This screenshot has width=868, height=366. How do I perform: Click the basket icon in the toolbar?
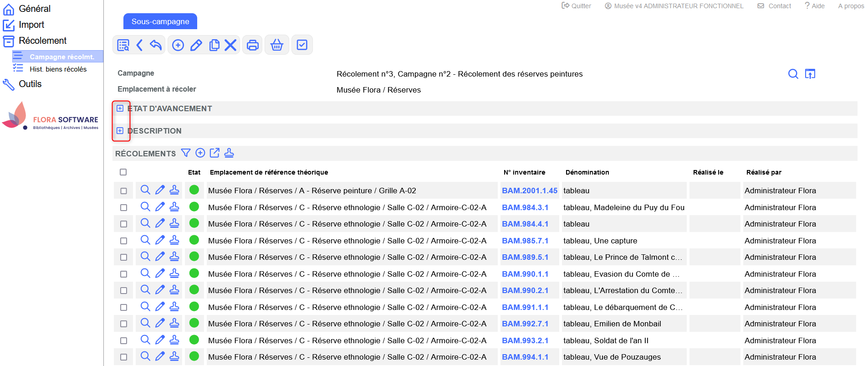tap(277, 45)
